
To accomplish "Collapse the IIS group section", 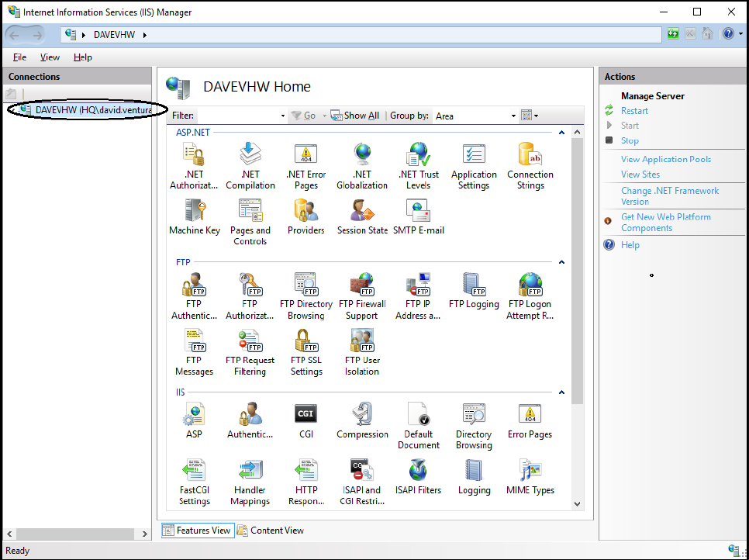I will (561, 392).
